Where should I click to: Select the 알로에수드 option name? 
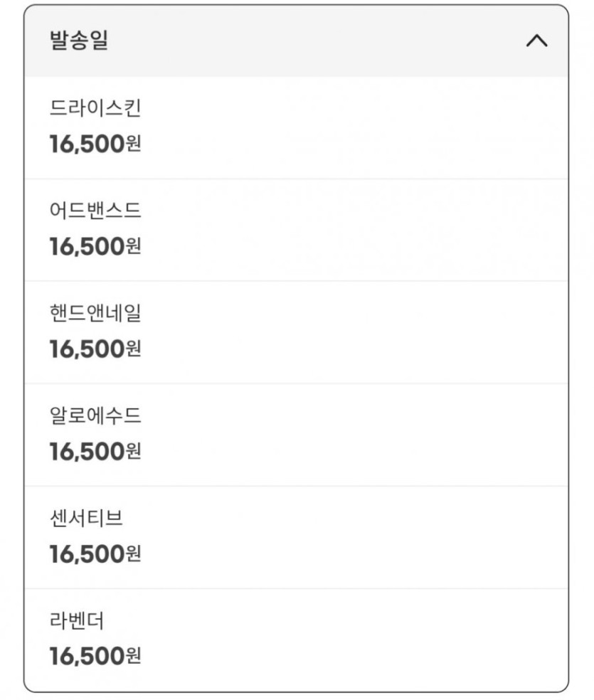[x=95, y=415]
